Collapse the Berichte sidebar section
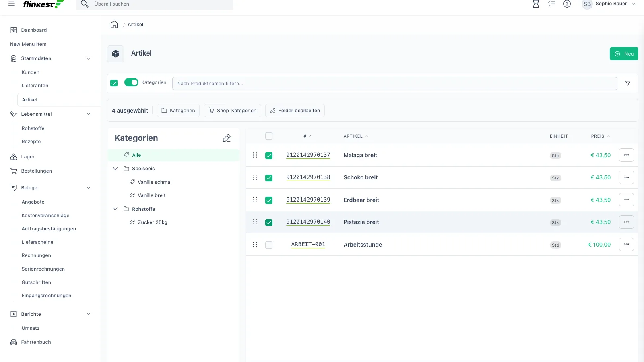Image resolution: width=644 pixels, height=362 pixels. click(89, 314)
